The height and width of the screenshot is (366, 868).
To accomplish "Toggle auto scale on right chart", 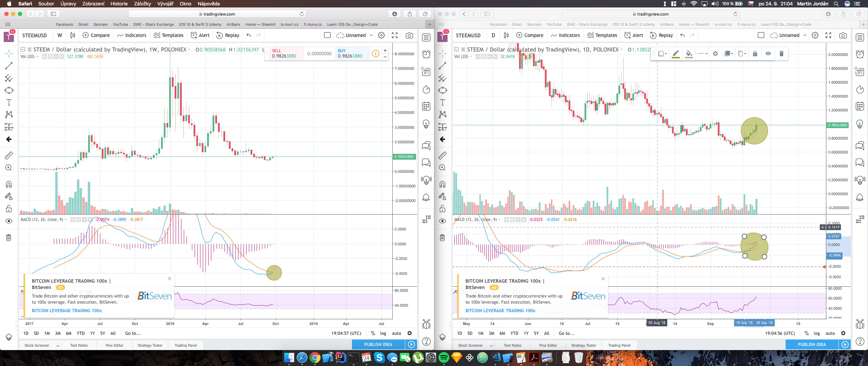I will click(830, 333).
